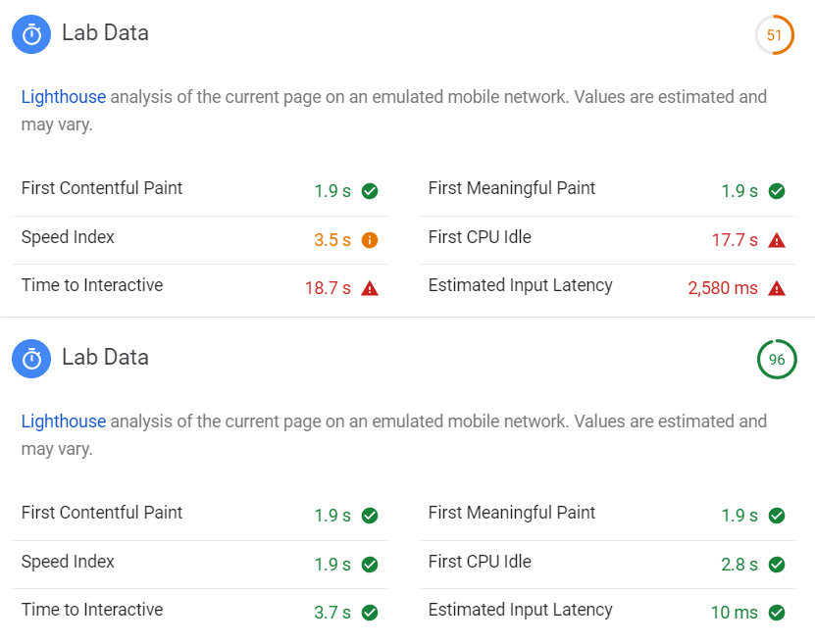Click the stopwatch icon beside the bottom Lab Data heading

pos(32,359)
